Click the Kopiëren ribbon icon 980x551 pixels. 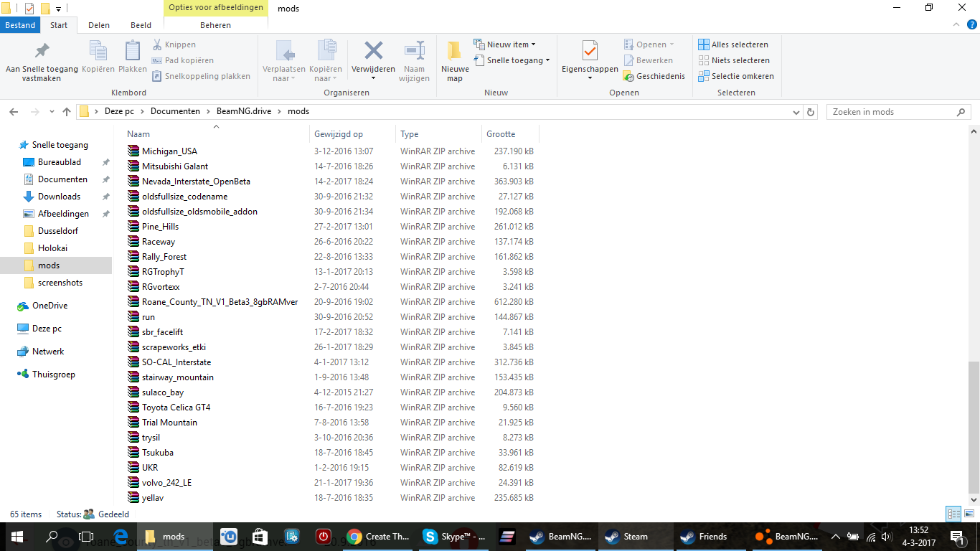pyautogui.click(x=98, y=57)
